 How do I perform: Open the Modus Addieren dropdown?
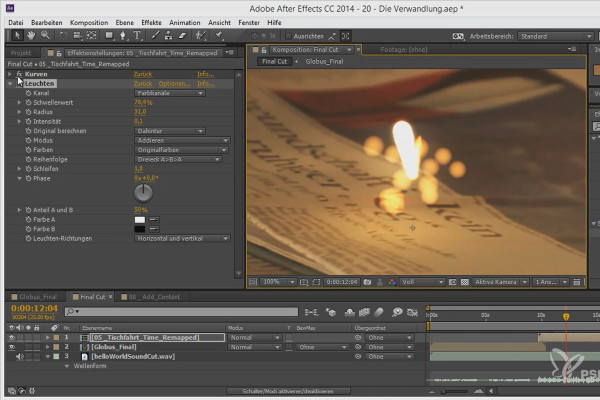coord(182,140)
